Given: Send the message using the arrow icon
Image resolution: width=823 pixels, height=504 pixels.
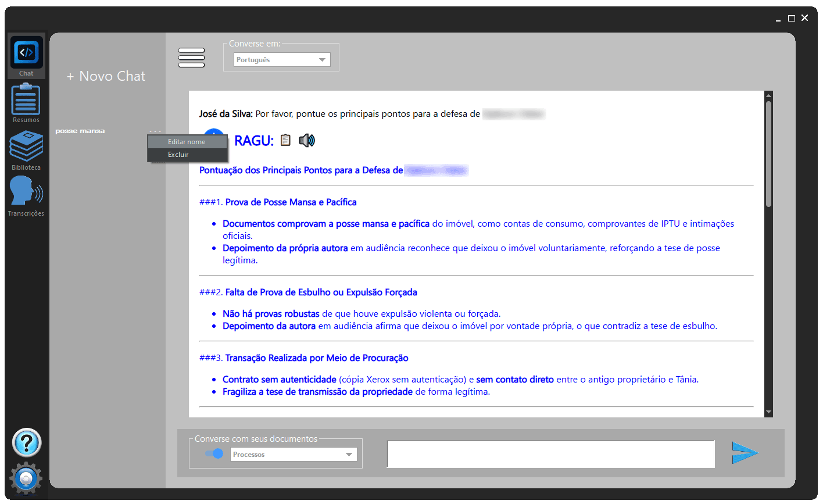Looking at the screenshot, I should click(746, 453).
